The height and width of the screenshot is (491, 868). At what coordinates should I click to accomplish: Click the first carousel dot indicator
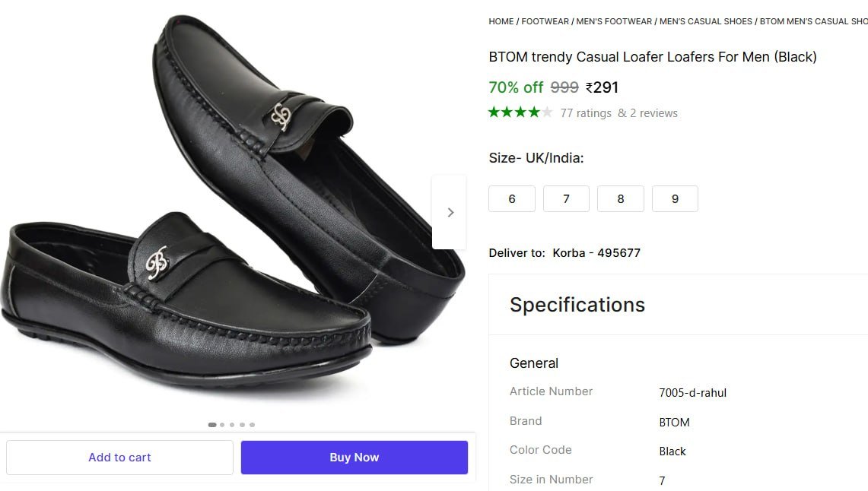[x=211, y=425]
